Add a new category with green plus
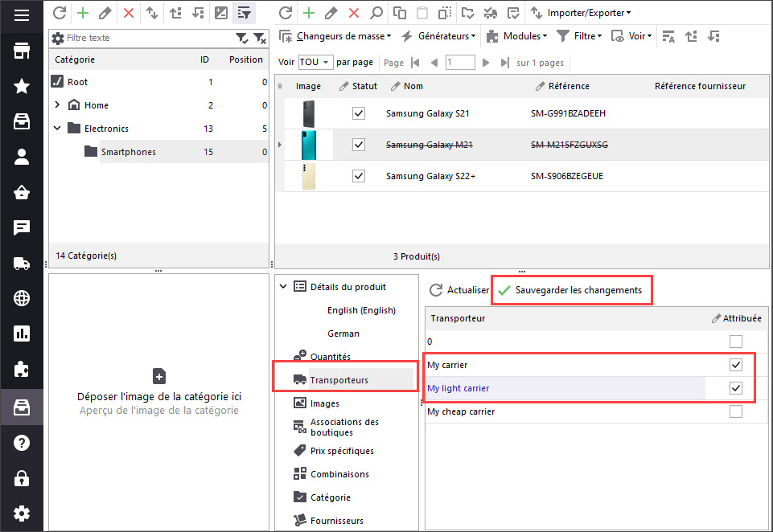Screen dimensions: 773x532 pyautogui.click(x=83, y=13)
